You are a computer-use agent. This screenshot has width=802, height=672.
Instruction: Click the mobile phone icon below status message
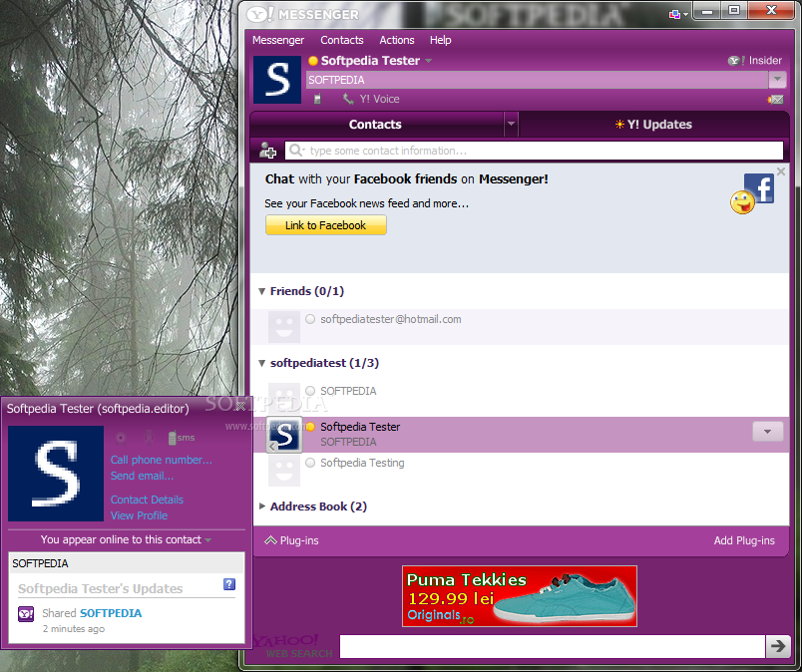tap(317, 99)
